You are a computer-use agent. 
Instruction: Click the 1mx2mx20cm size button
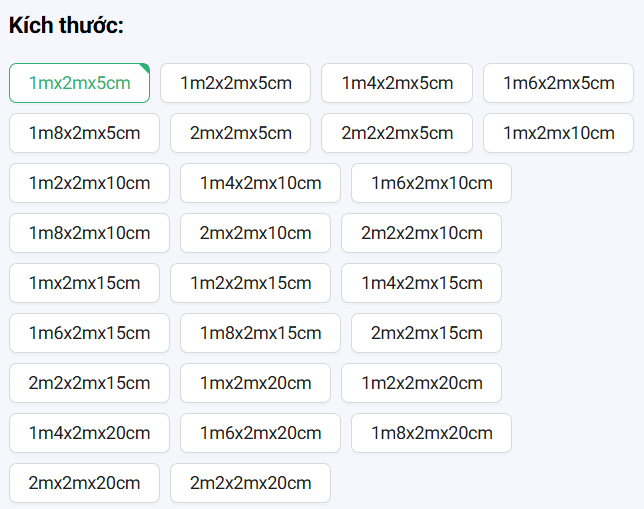(255, 383)
